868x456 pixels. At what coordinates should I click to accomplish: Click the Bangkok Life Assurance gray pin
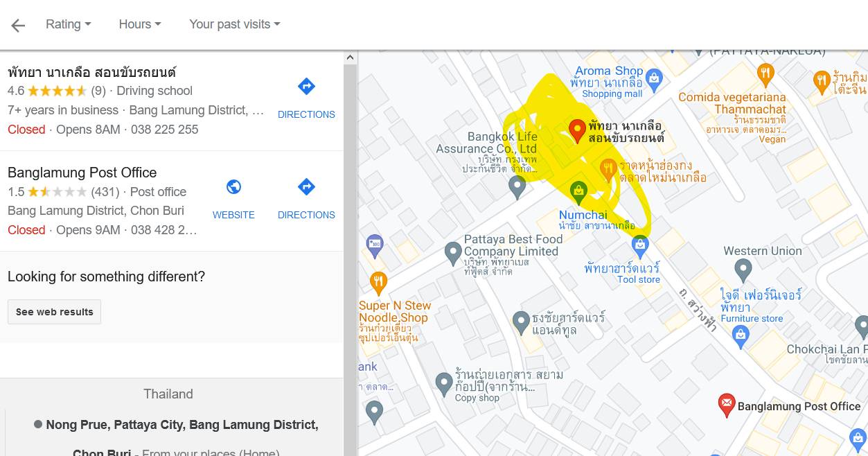pyautogui.click(x=517, y=186)
